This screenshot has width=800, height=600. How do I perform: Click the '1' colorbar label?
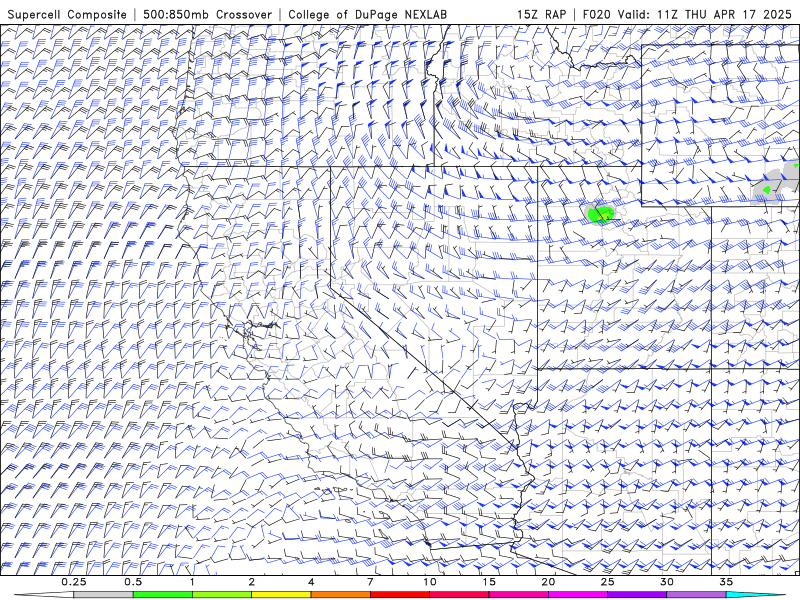192,582
